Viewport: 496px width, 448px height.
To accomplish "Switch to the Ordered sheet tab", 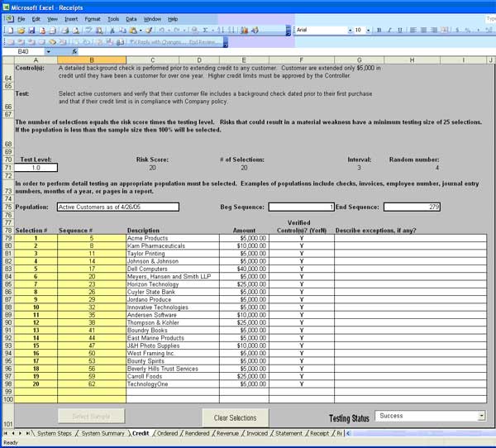I will (167, 433).
